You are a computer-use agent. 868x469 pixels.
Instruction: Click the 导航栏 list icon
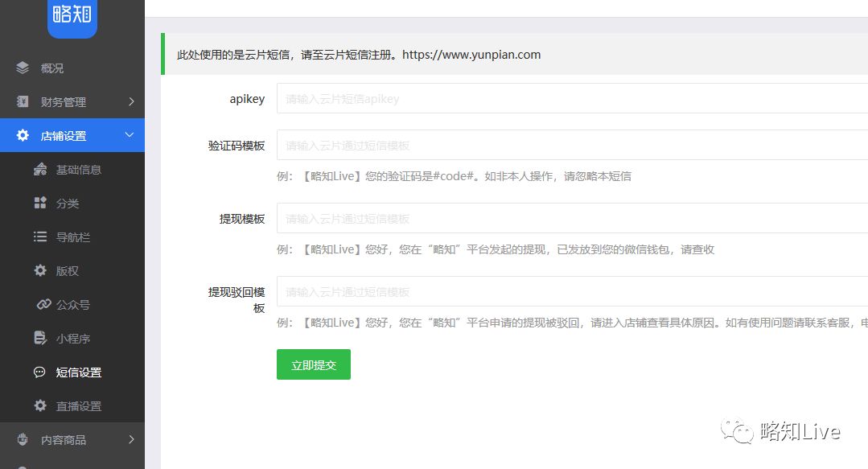coord(40,237)
